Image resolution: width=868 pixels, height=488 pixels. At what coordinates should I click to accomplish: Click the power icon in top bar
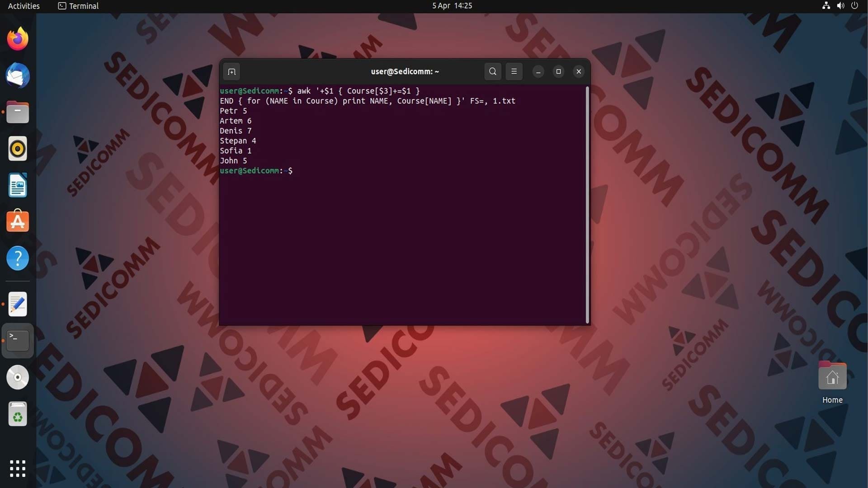[x=854, y=6]
